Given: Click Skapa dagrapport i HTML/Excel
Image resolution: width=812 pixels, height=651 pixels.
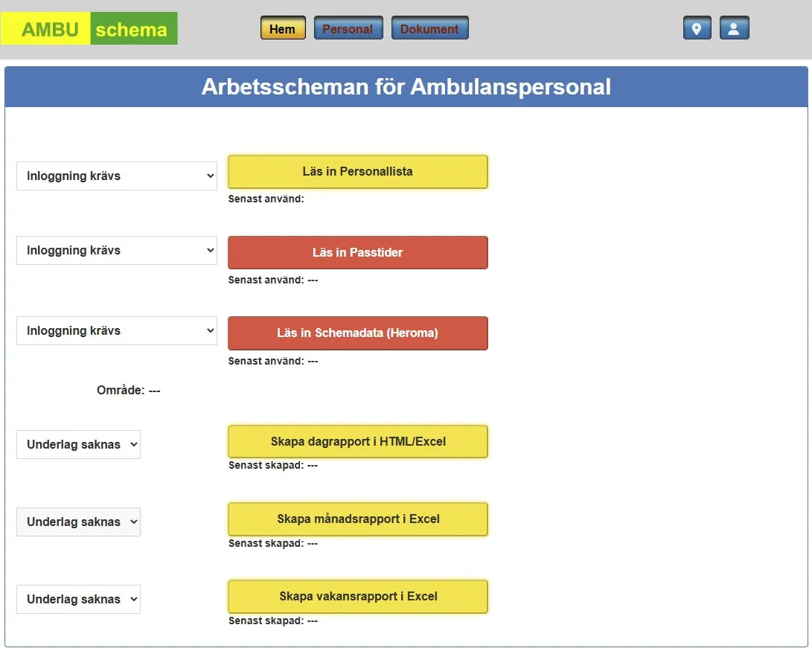Looking at the screenshot, I should coord(357,442).
